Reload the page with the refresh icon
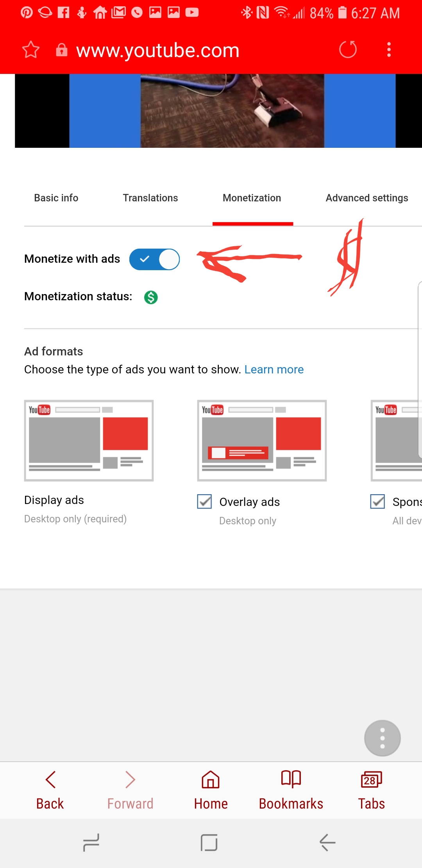 (348, 50)
